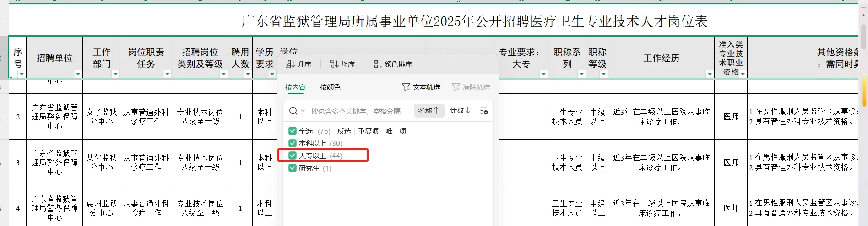The image size is (868, 226).
Task: Expand the search mode dropdown beside magnifier
Action: [303, 111]
